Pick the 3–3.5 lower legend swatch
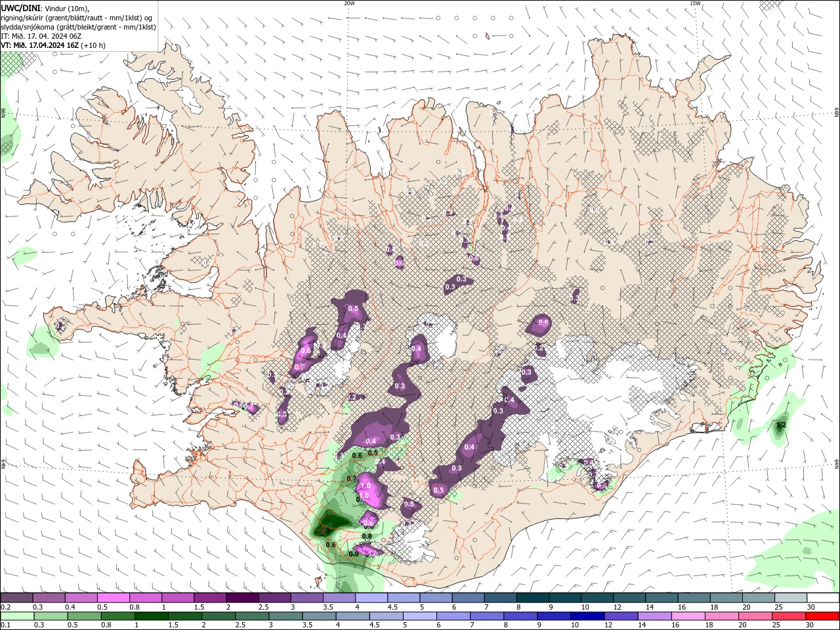The image size is (840, 630). click(285, 616)
